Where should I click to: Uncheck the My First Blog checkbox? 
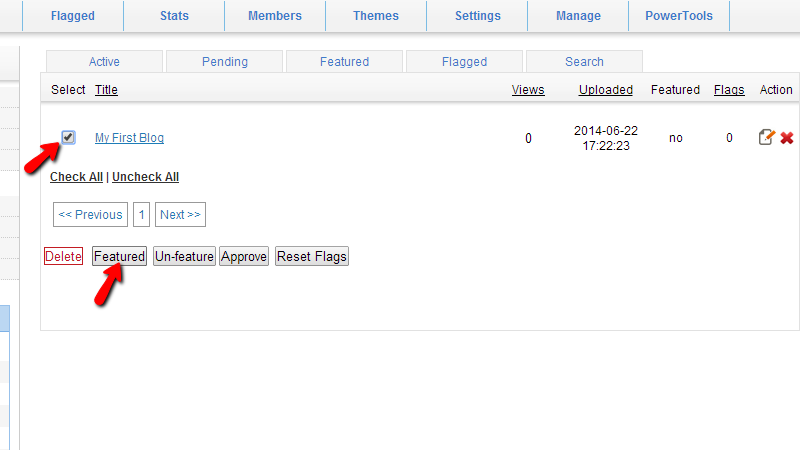[68, 137]
